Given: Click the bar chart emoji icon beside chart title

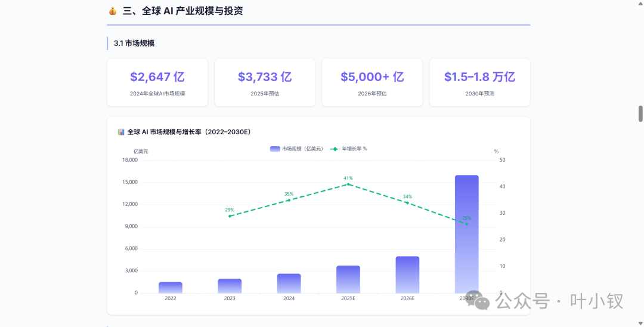Looking at the screenshot, I should coord(121,132).
